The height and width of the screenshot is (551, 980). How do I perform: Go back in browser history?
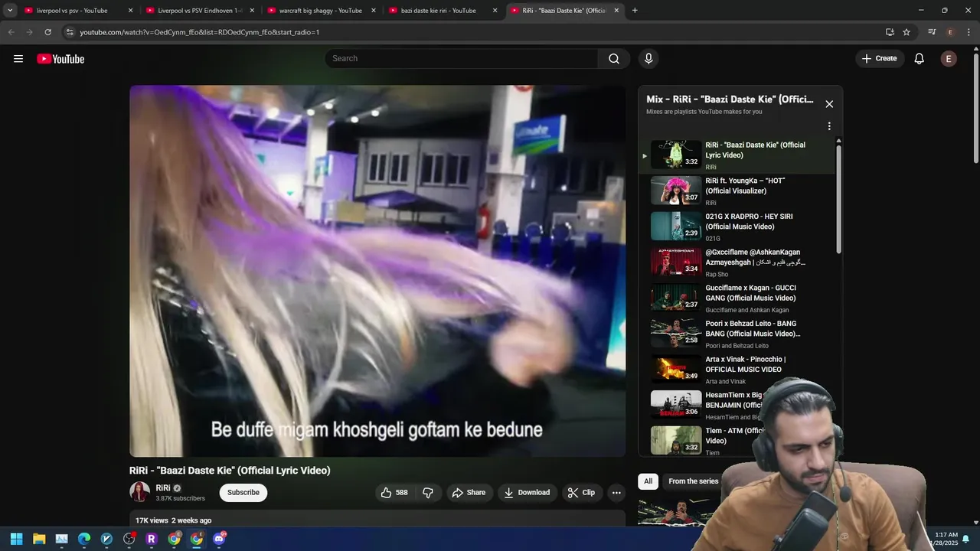11,32
